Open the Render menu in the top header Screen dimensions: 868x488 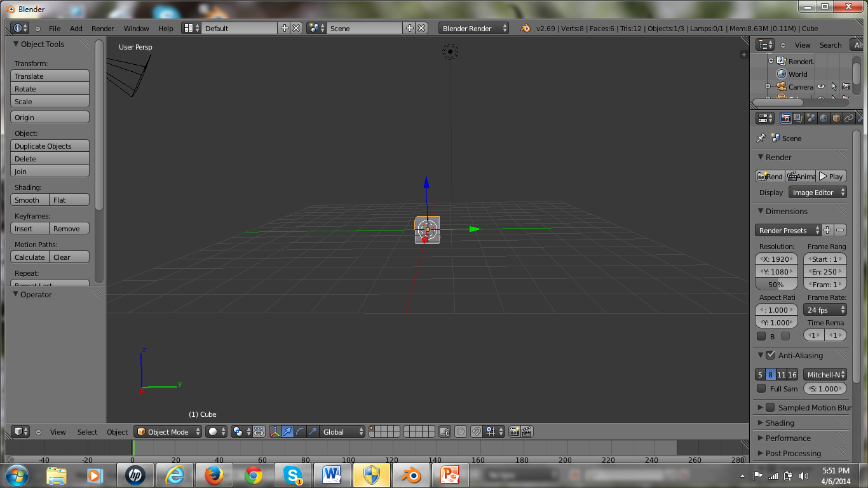(x=102, y=28)
